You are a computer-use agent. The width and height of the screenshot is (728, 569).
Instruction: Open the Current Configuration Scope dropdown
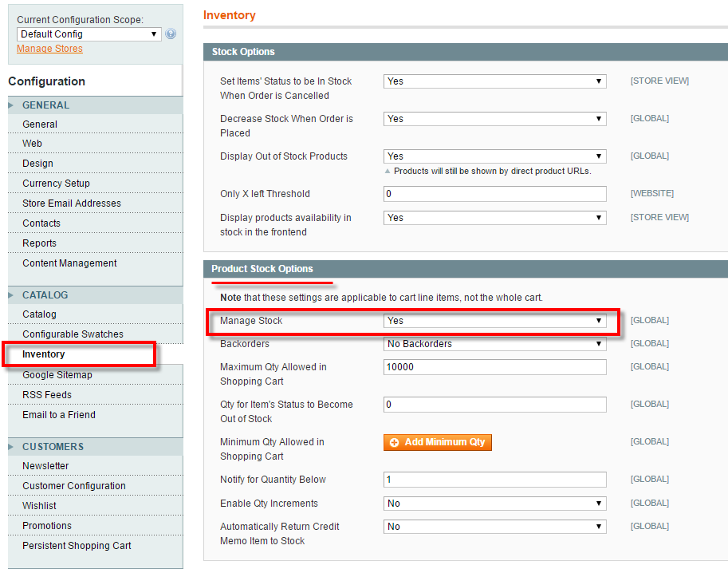[88, 34]
